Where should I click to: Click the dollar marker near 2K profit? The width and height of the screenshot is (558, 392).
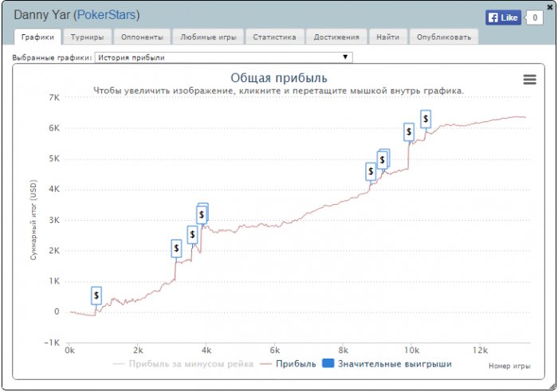pos(176,249)
